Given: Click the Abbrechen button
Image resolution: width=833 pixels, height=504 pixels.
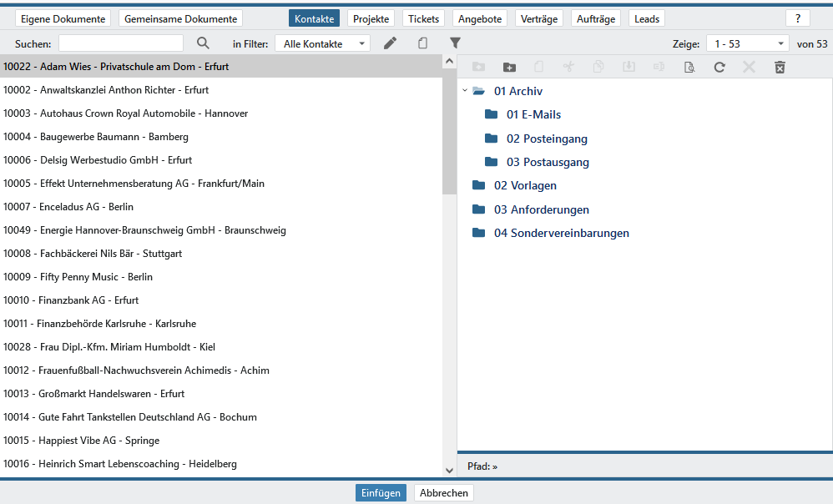Looking at the screenshot, I should pyautogui.click(x=443, y=493).
